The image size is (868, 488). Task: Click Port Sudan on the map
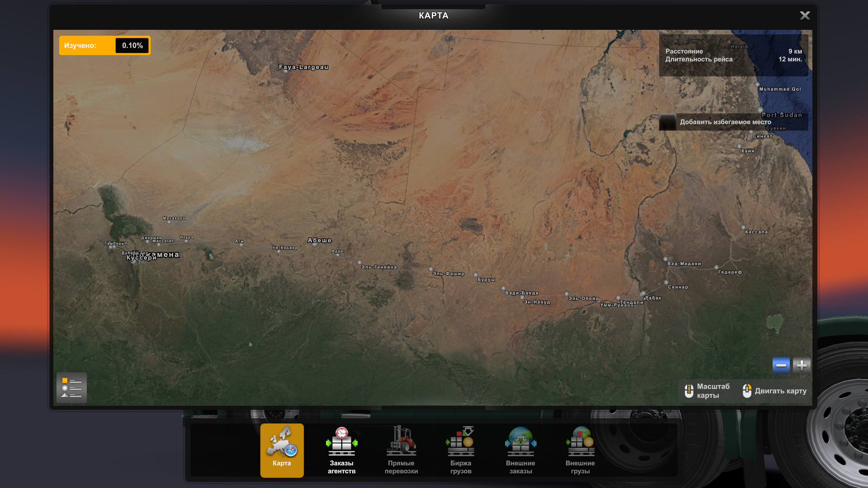click(782, 115)
